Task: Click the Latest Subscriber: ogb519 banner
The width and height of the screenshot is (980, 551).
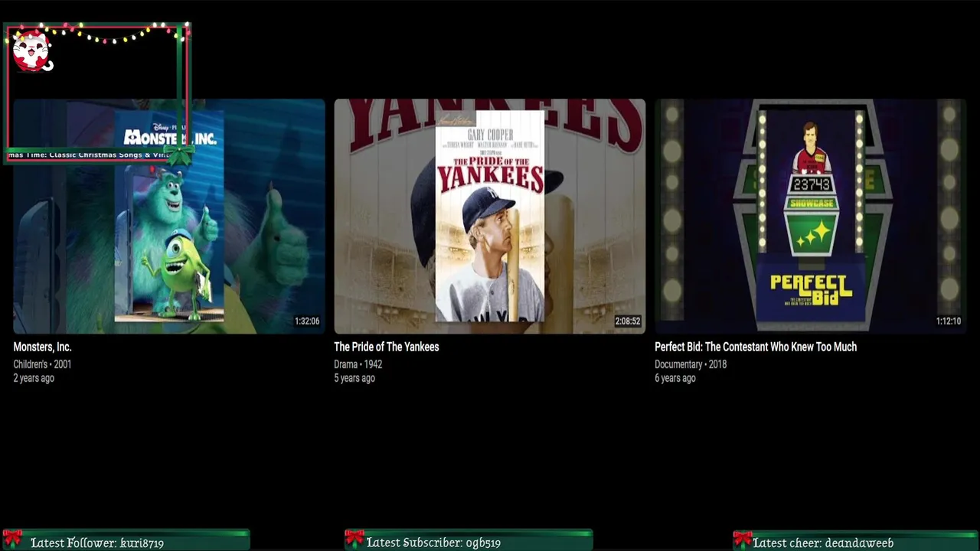Action: click(469, 540)
